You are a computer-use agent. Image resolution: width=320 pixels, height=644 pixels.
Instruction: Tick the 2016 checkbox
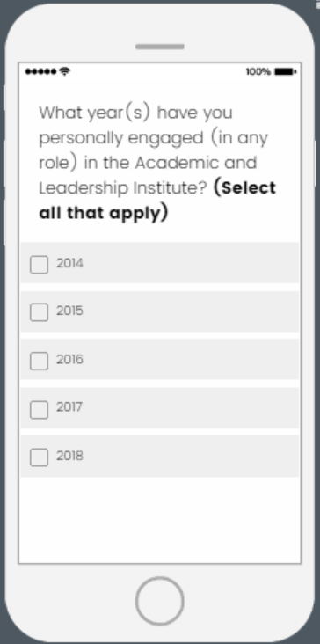[x=39, y=361]
